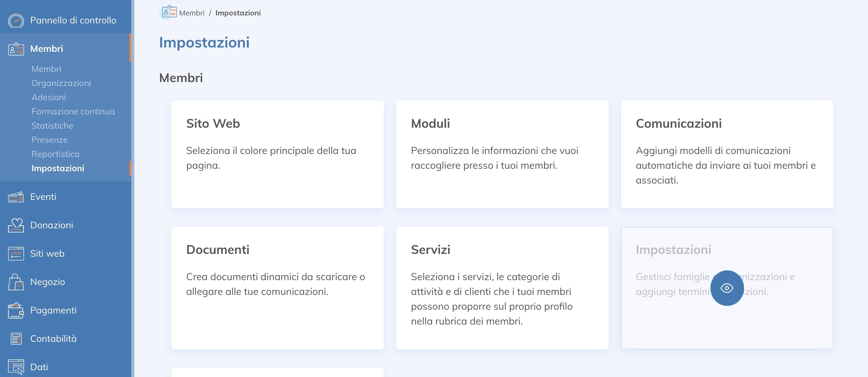868x377 pixels.
Task: Open the Siti web browser icon
Action: coord(16,253)
